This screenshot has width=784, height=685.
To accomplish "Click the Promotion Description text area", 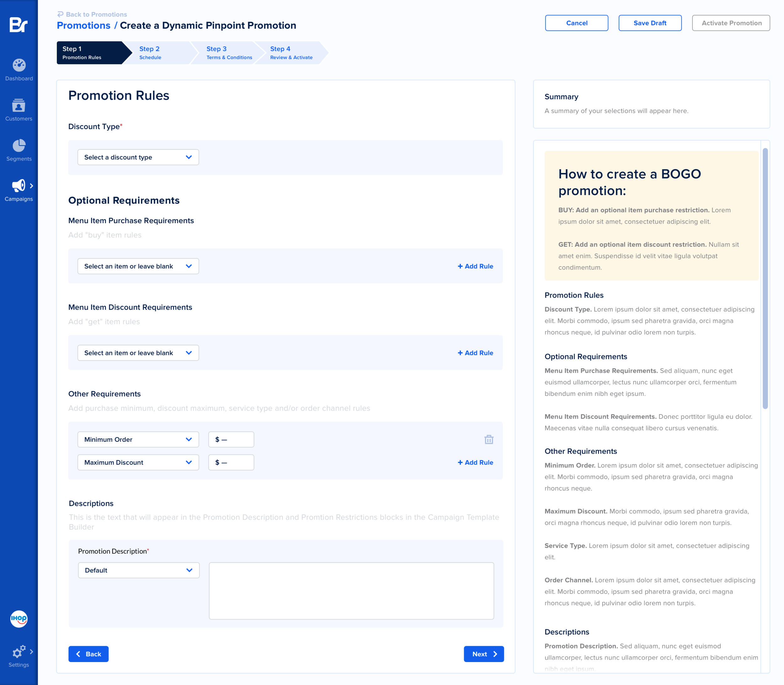I will coord(351,591).
